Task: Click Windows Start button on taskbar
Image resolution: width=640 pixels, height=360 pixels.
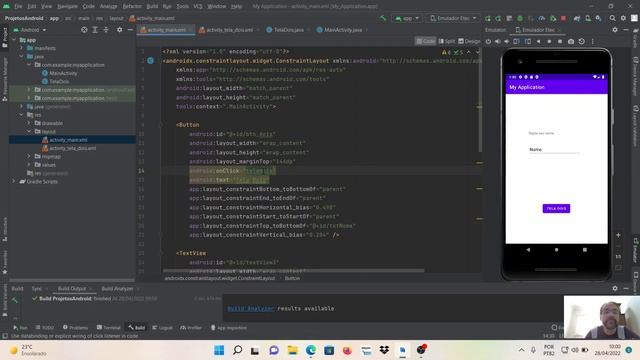Action: (x=219, y=350)
